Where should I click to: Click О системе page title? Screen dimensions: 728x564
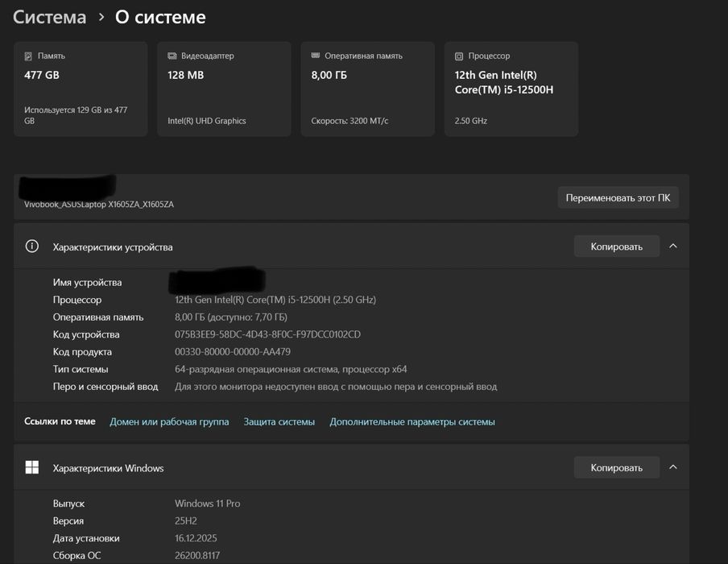pos(160,17)
